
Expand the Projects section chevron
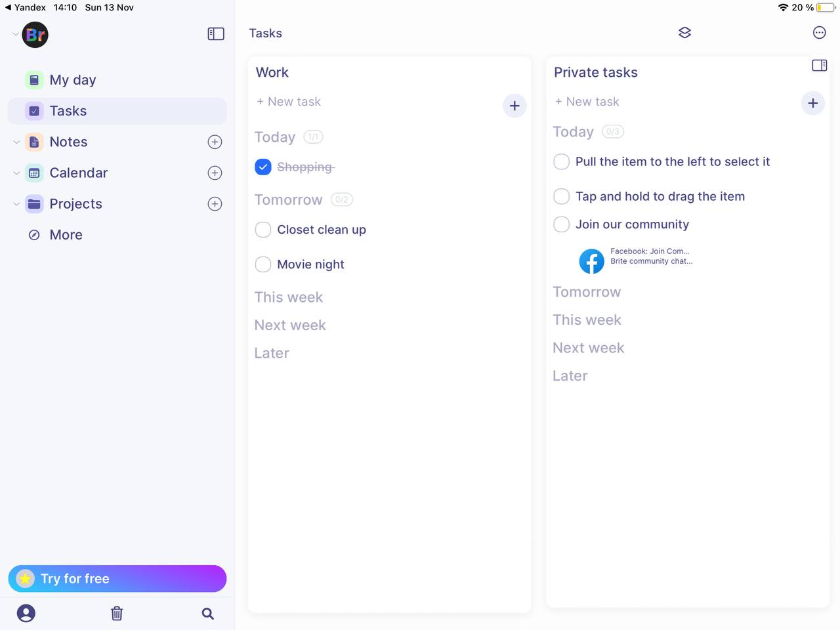point(16,203)
